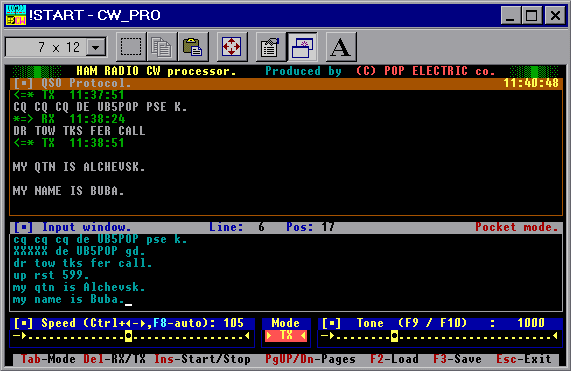Click in the Input window text area
Viewport: 571px width, 371px height.
pyautogui.click(x=286, y=272)
